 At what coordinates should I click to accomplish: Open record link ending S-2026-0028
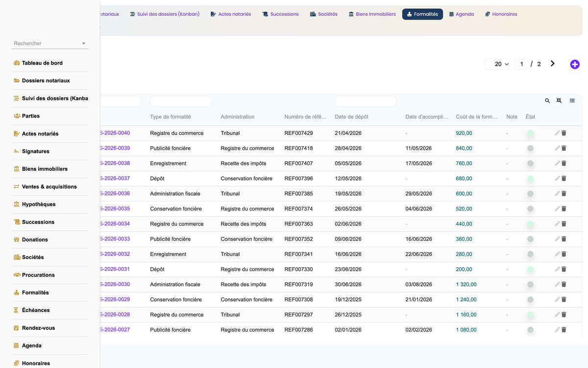[115, 315]
